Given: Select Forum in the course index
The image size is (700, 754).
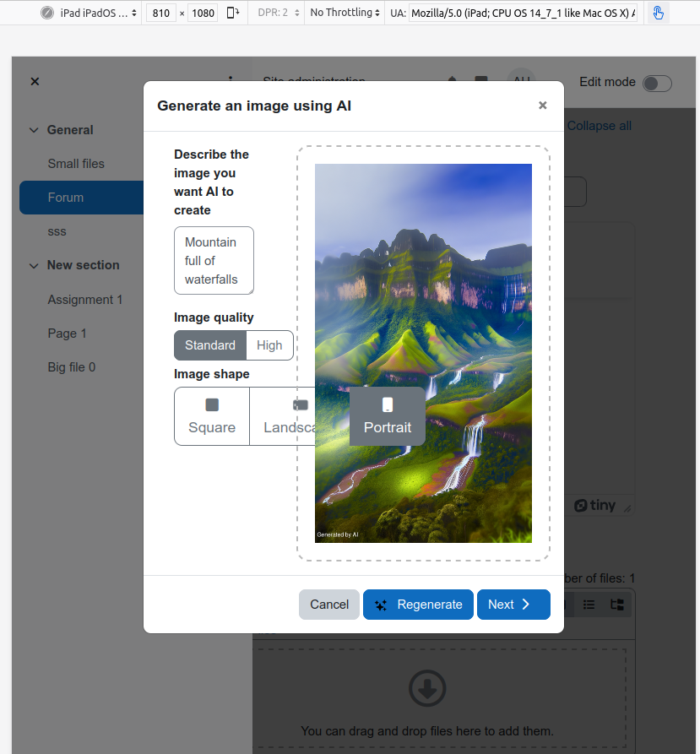Looking at the screenshot, I should point(81,198).
